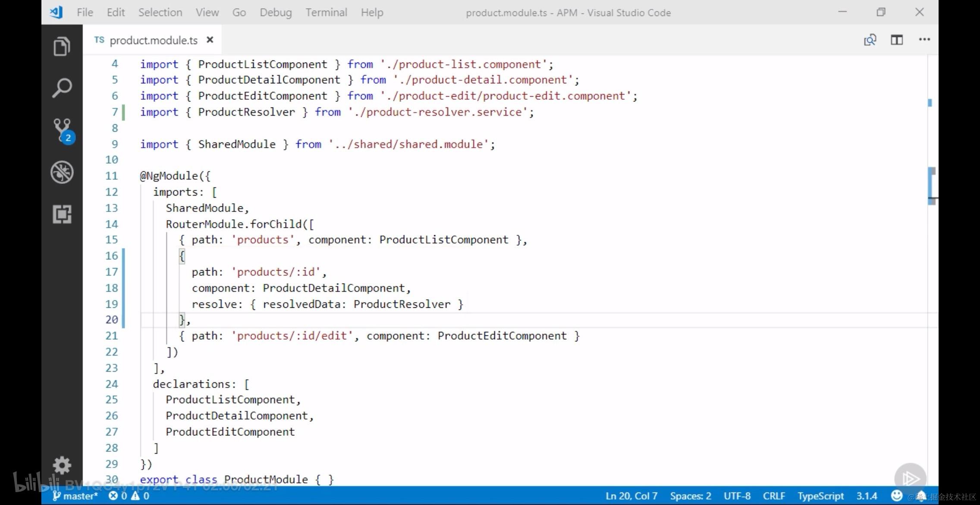The image size is (980, 505).
Task: Open the Explorer view in activity bar
Action: click(x=62, y=47)
